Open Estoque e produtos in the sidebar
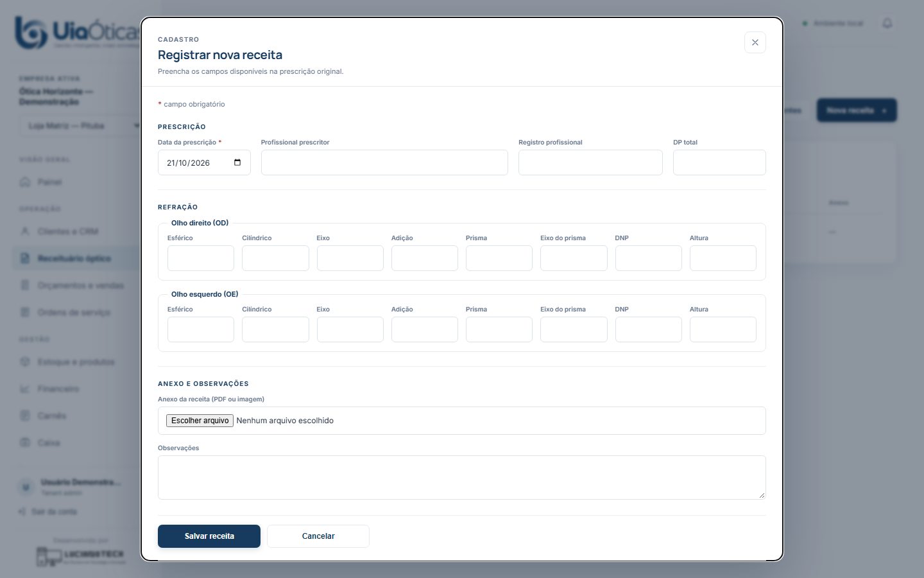Image resolution: width=924 pixels, height=578 pixels. pyautogui.click(x=77, y=362)
